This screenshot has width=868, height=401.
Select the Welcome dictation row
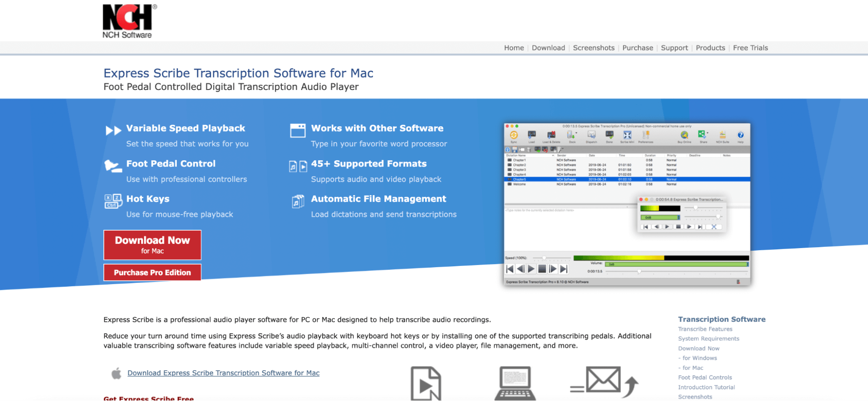[x=627, y=184]
